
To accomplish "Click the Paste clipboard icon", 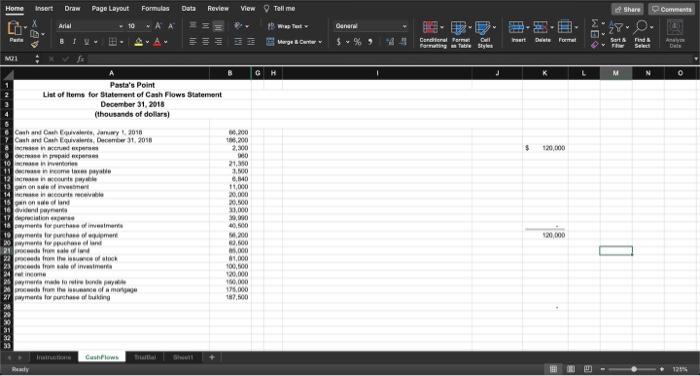I will tap(14, 28).
